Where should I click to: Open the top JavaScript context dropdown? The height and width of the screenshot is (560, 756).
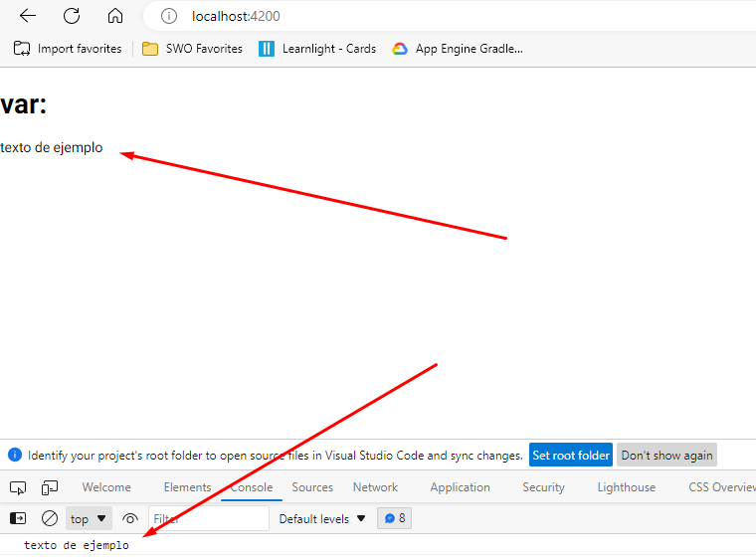89,518
